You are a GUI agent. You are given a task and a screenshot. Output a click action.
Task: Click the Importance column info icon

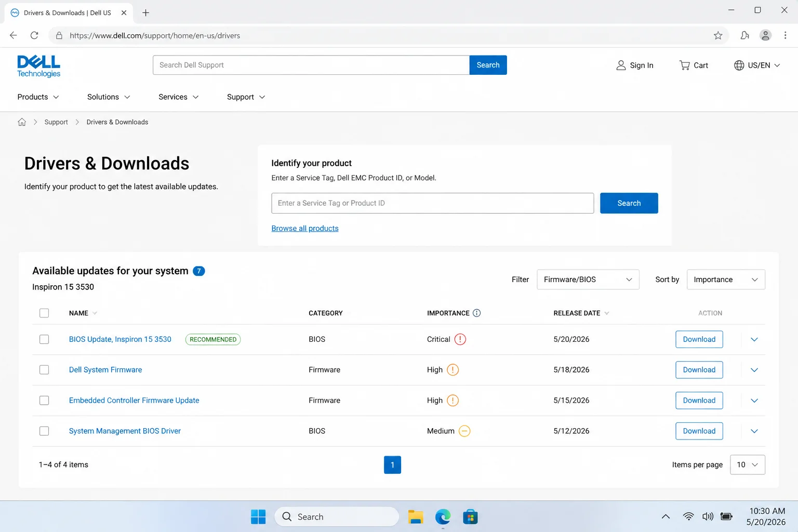(x=476, y=313)
